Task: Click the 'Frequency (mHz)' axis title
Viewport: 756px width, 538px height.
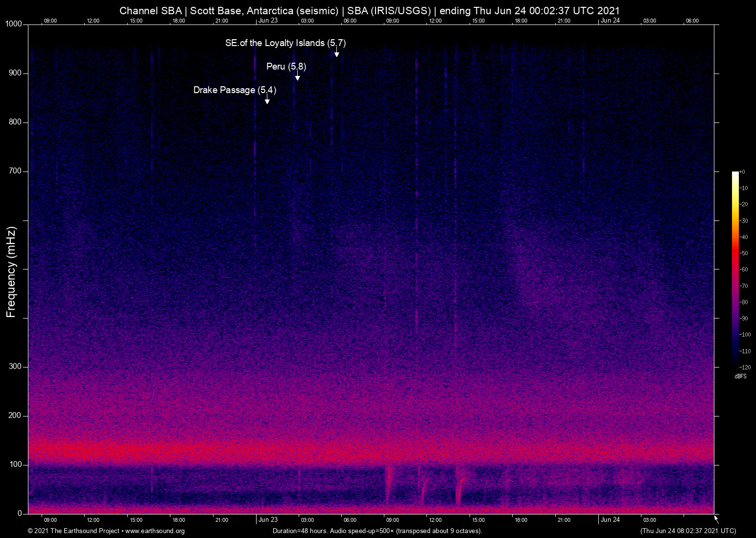Action: click(11, 272)
